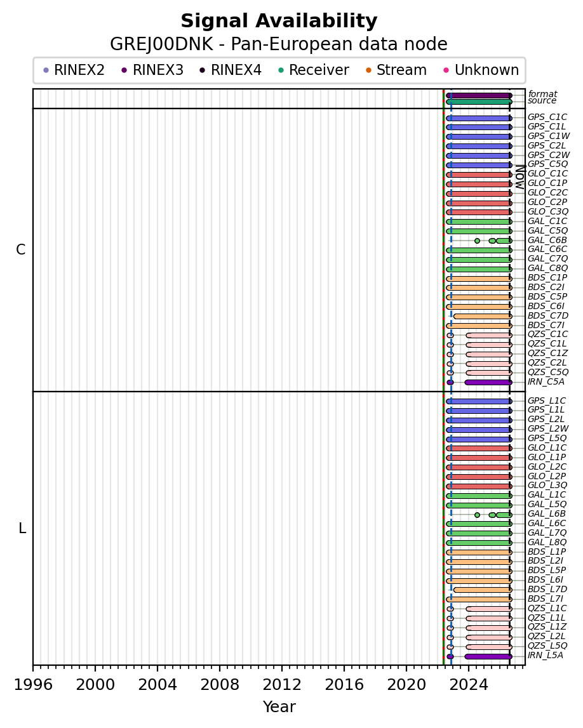This screenshot has width=583, height=728.
Task: Click the isolated GAL_C6B data dot
Action: point(477,241)
